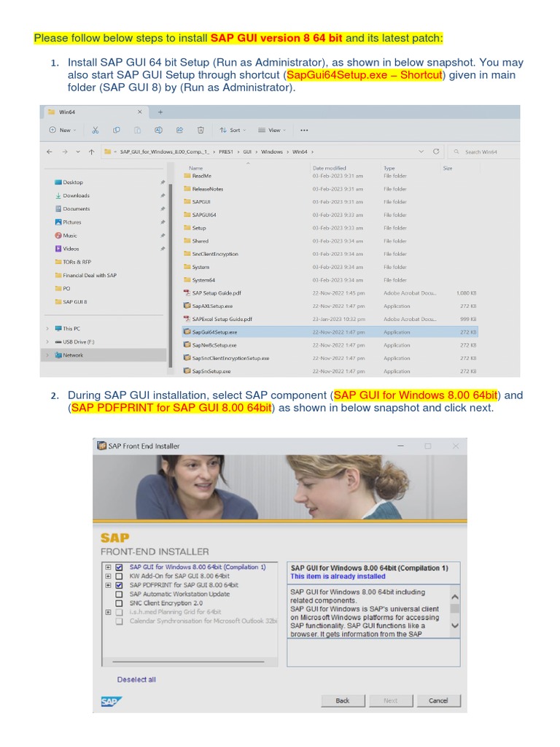The width and height of the screenshot is (560, 747).
Task: Expand SAP PDFPRINT component tree node
Action: point(108,585)
